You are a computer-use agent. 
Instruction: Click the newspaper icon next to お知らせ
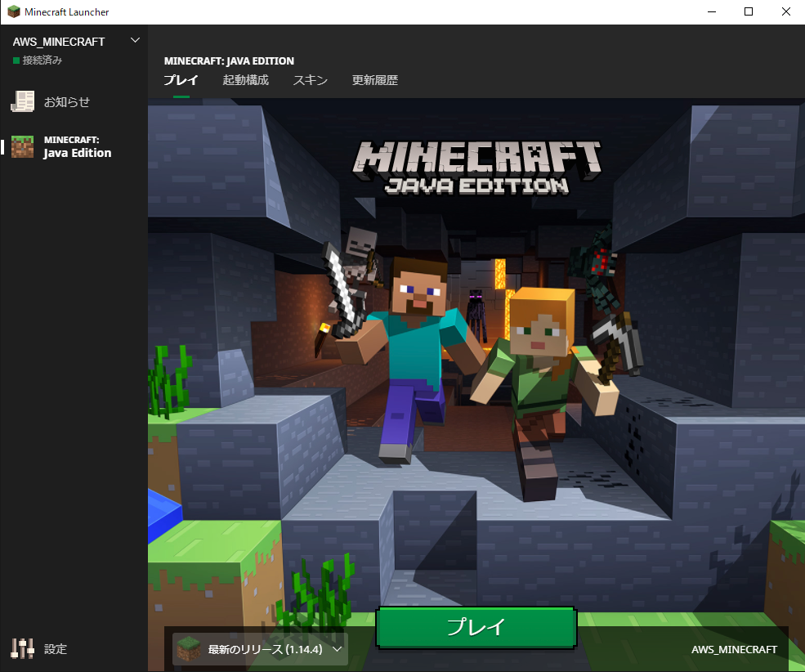coord(25,101)
